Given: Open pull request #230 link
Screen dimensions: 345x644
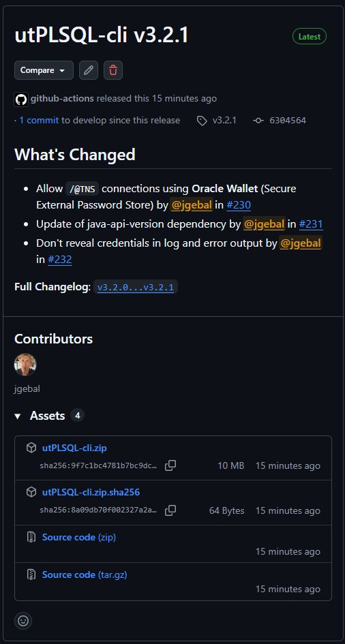Looking at the screenshot, I should pos(239,205).
